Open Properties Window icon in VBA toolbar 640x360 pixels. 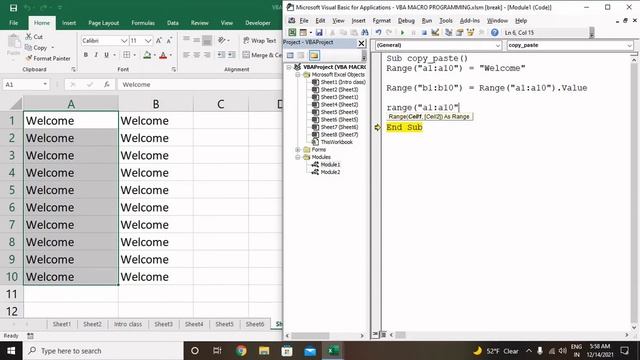[460, 32]
